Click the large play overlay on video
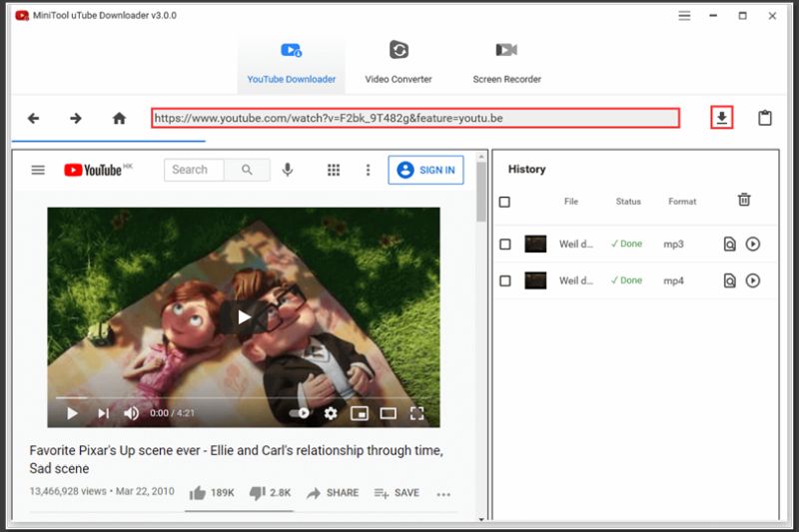This screenshot has height=532, width=799. [x=244, y=317]
